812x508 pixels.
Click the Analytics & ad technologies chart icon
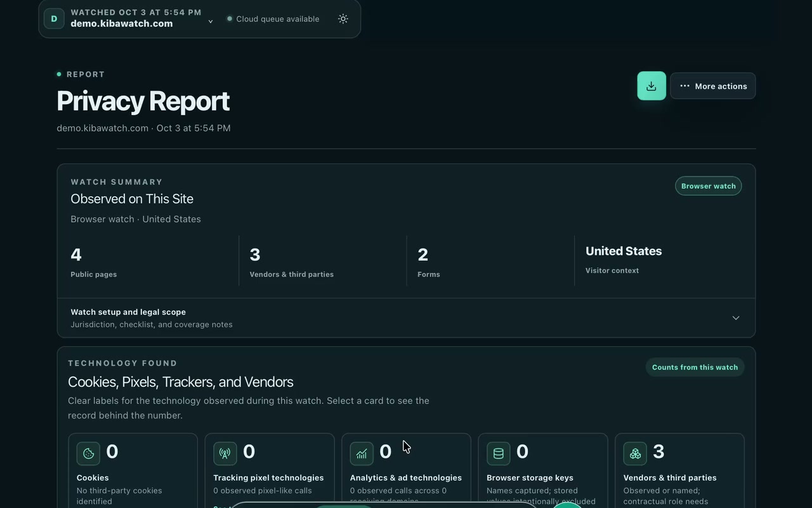(362, 453)
